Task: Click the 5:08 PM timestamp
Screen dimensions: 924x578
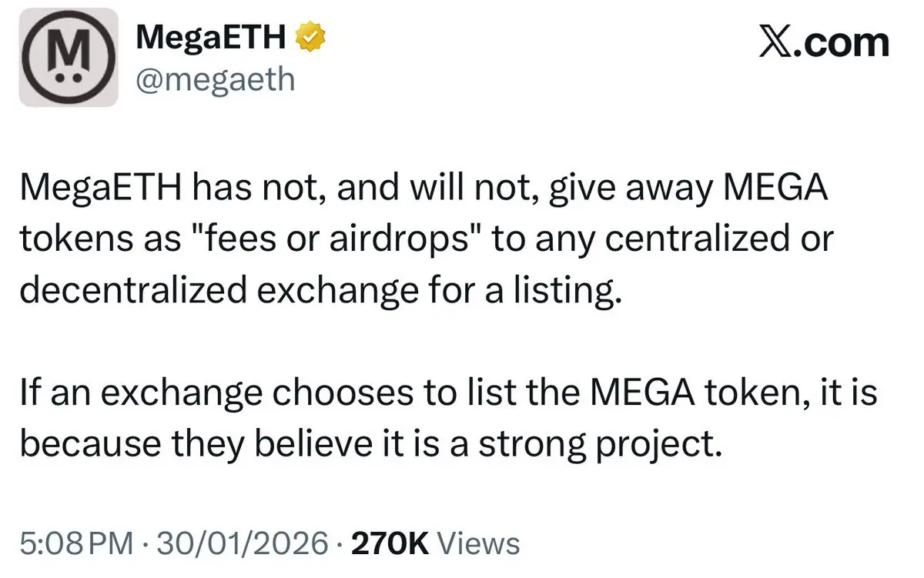Action: click(x=75, y=544)
